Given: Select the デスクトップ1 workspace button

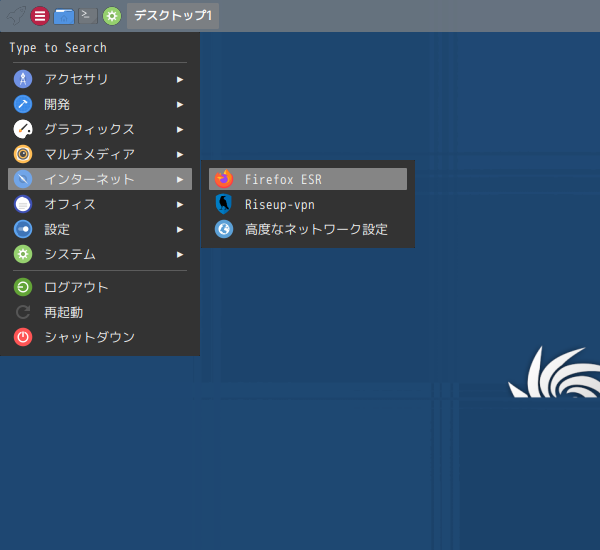Looking at the screenshot, I should coord(173,16).
